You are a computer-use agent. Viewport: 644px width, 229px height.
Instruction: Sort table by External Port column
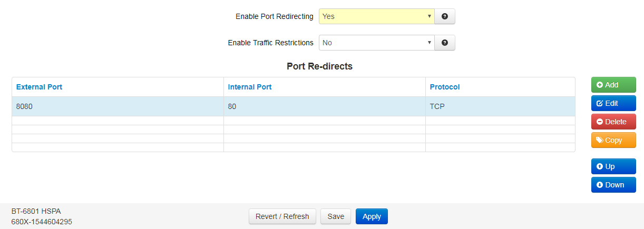39,87
